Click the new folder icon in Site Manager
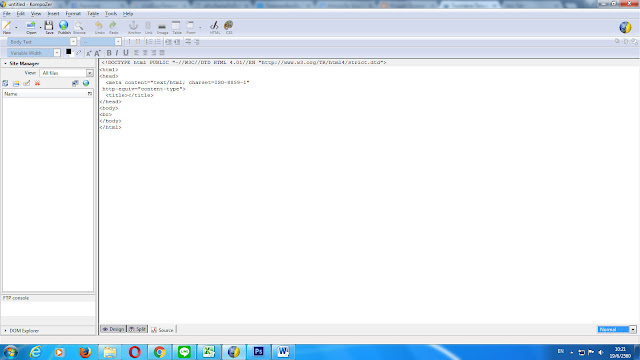This screenshot has height=360, width=640. tap(16, 83)
